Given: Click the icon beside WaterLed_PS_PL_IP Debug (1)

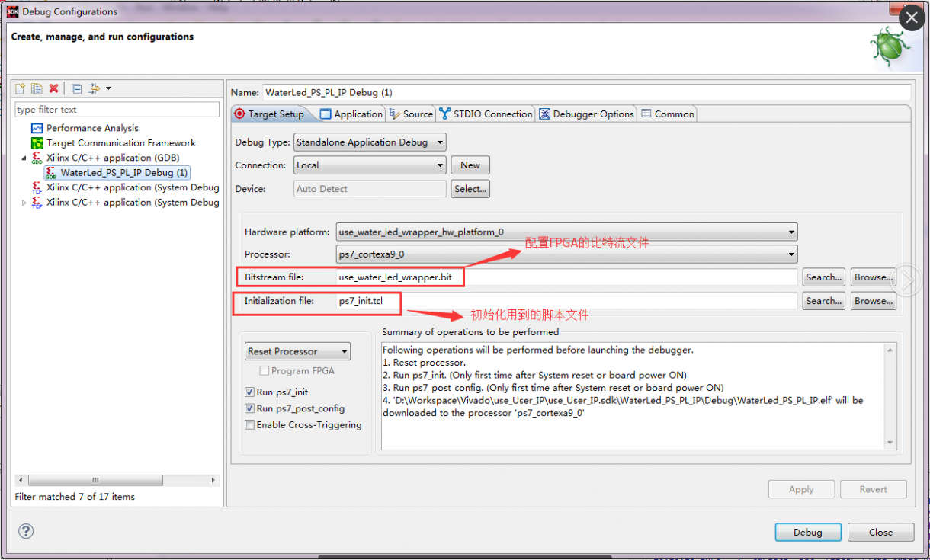Looking at the screenshot, I should pyautogui.click(x=51, y=173).
